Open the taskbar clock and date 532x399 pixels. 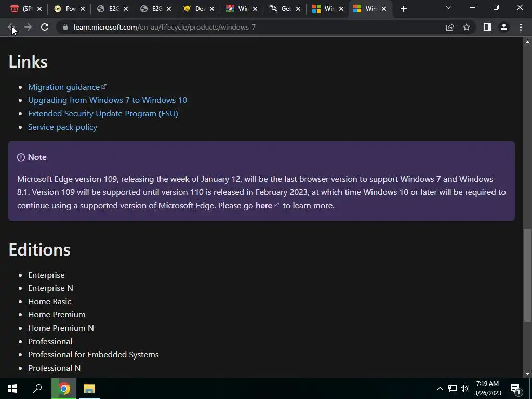(x=487, y=389)
